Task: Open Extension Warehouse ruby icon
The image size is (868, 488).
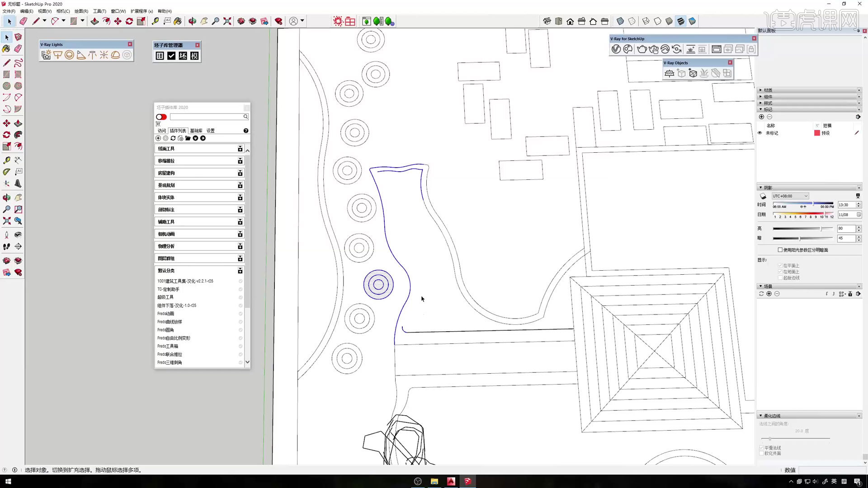Action: pos(279,21)
